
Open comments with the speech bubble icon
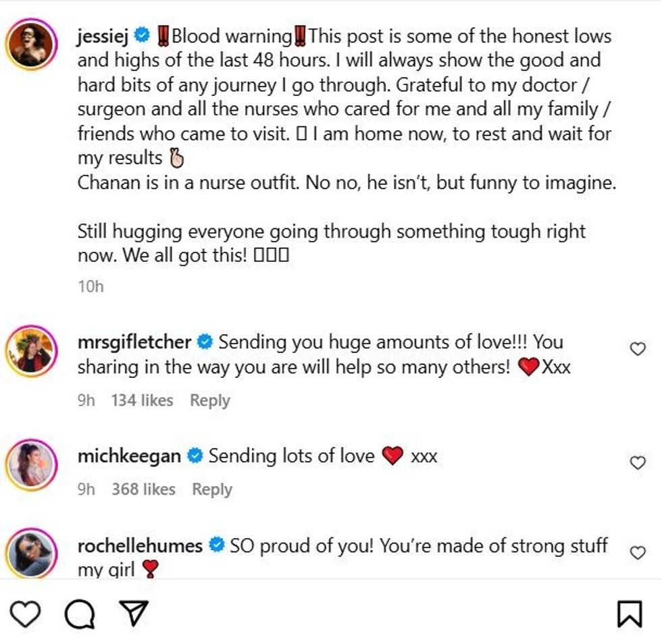tap(80, 614)
